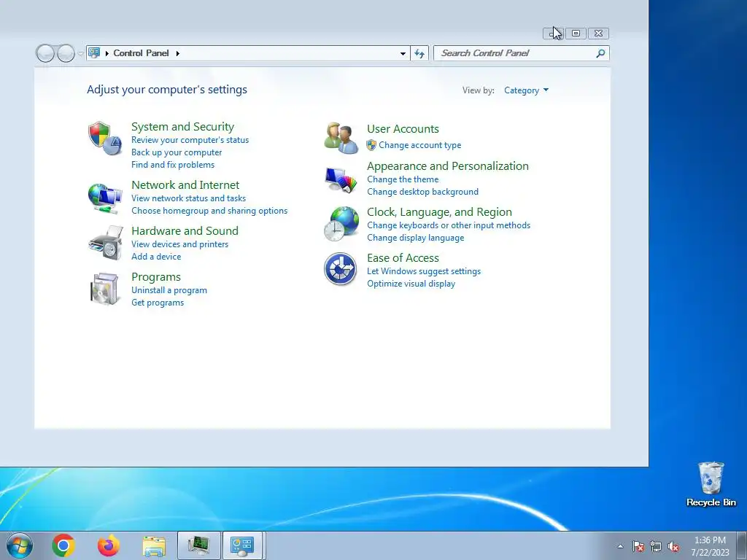Open Hardware and Sound category
This screenshot has width=747, height=560.
tap(185, 231)
